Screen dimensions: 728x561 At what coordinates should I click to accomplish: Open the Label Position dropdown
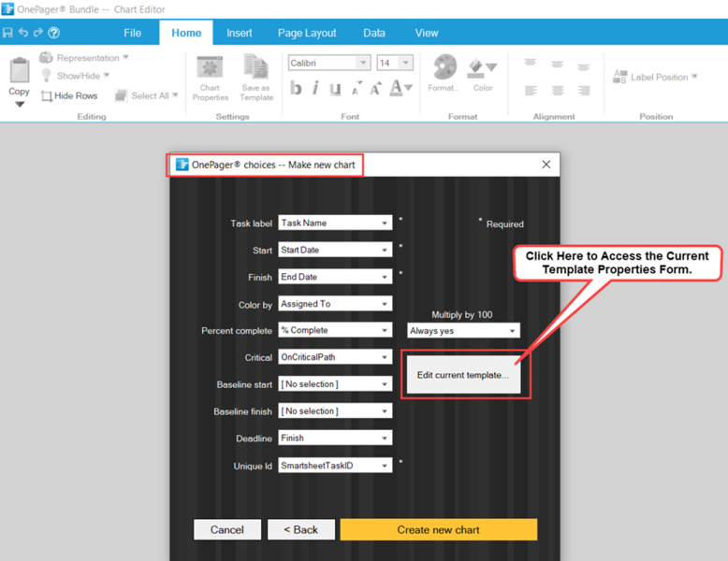(655, 77)
